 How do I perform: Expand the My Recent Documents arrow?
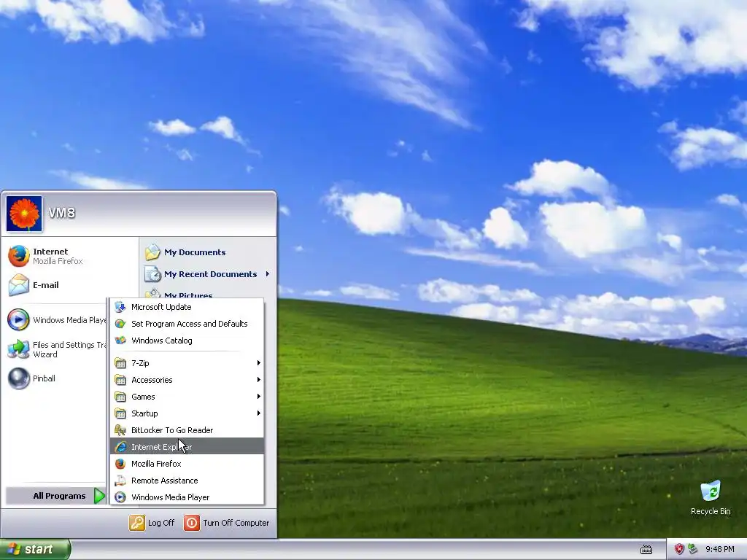point(268,274)
